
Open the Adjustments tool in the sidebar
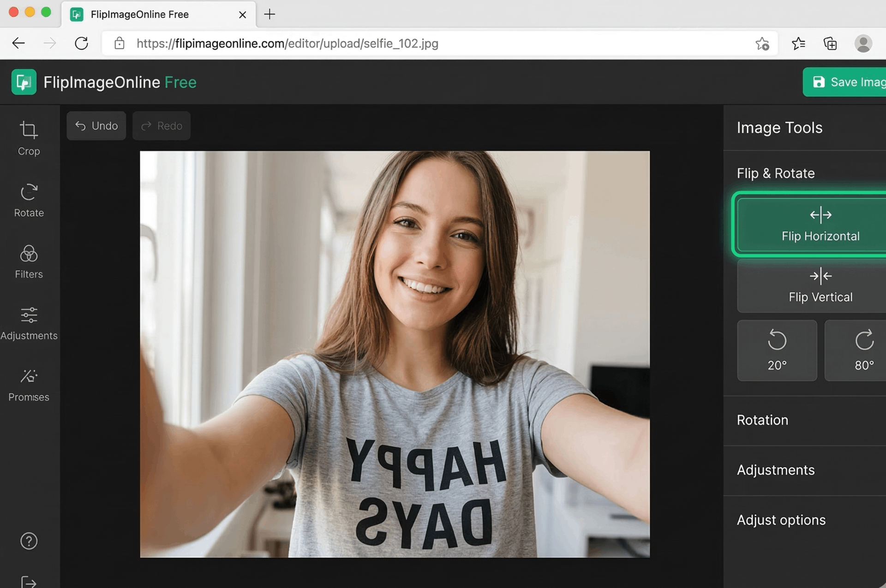pyautogui.click(x=29, y=321)
